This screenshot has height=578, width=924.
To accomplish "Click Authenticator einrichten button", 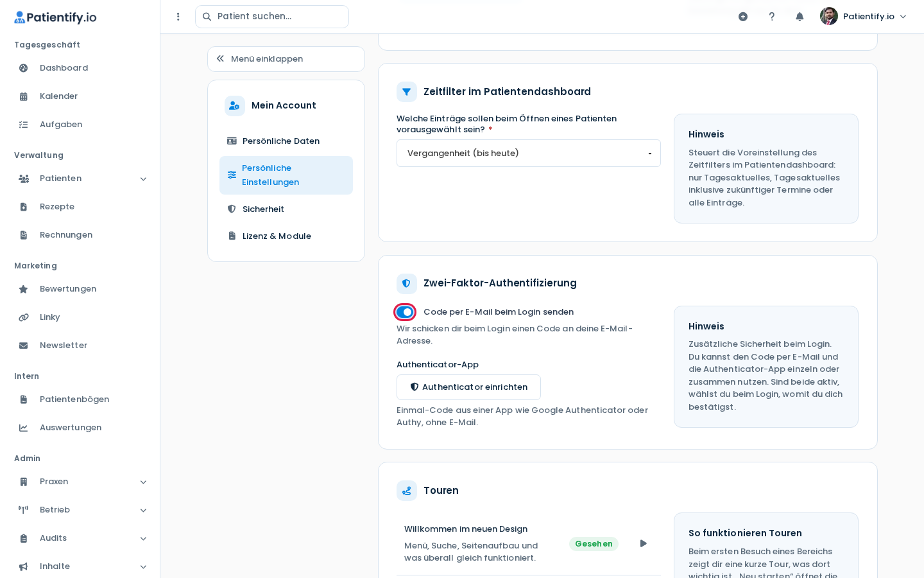I will click(468, 387).
